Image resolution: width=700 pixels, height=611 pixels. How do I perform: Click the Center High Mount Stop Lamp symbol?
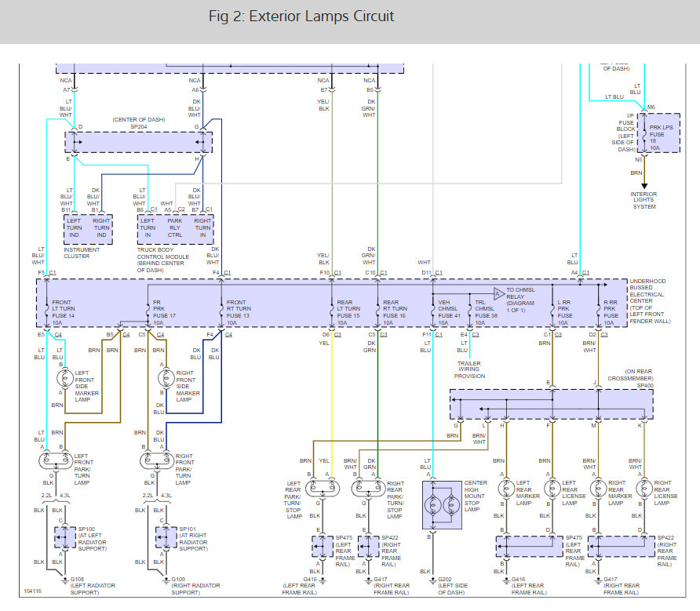[x=442, y=505]
